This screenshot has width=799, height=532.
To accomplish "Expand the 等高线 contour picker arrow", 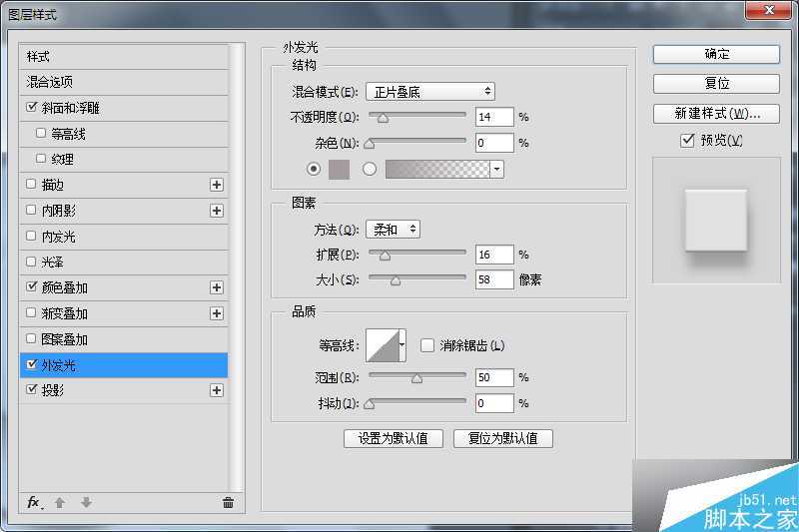I will point(402,345).
